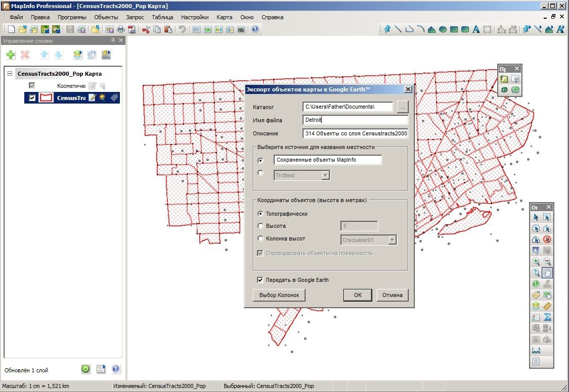Click the red X remove layer icon

pos(25,55)
